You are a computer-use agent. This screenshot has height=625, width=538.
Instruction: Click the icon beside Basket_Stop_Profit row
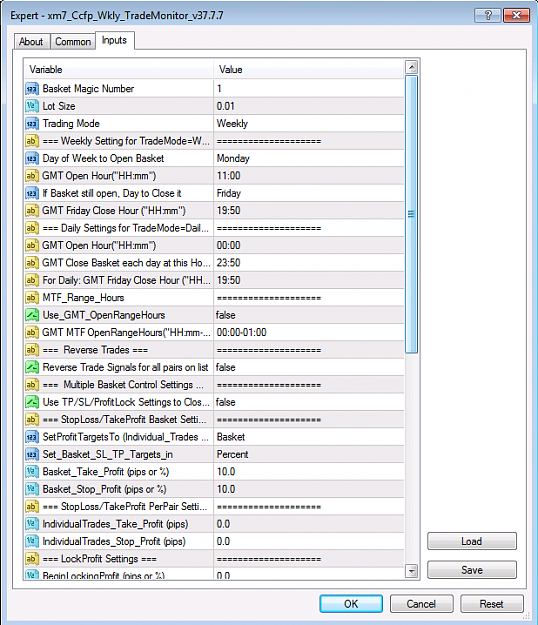click(32, 489)
